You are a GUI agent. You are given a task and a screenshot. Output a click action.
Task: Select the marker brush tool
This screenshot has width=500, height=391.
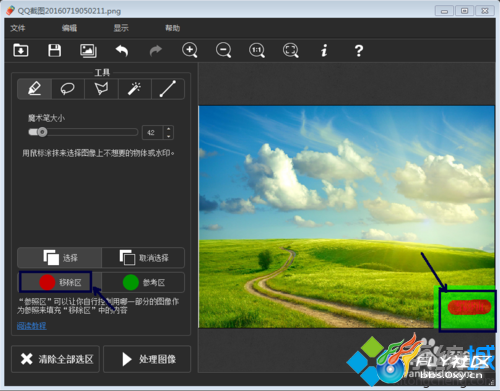coord(34,89)
